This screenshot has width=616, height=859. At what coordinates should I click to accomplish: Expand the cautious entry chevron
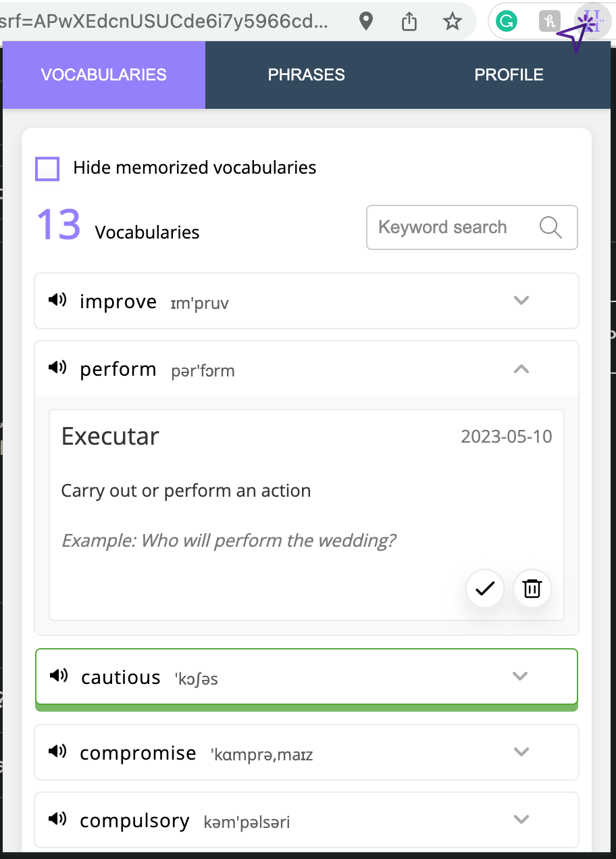[x=519, y=676]
